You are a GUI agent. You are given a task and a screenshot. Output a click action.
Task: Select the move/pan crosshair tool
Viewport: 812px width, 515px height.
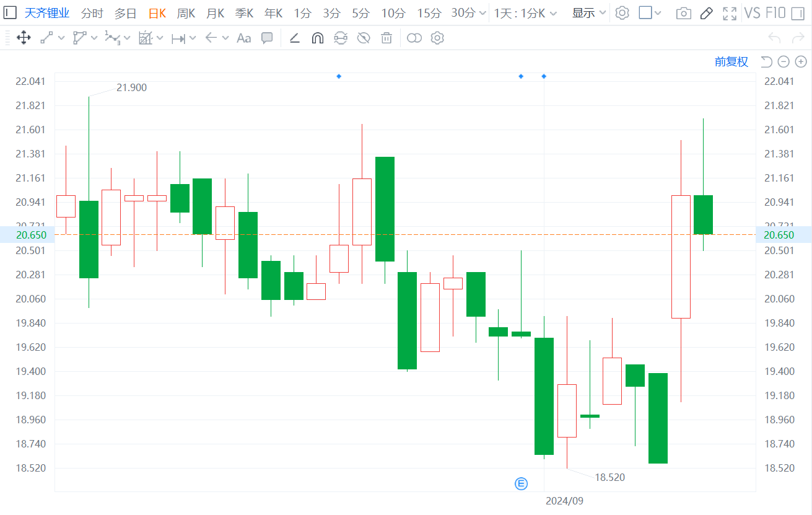tap(24, 38)
